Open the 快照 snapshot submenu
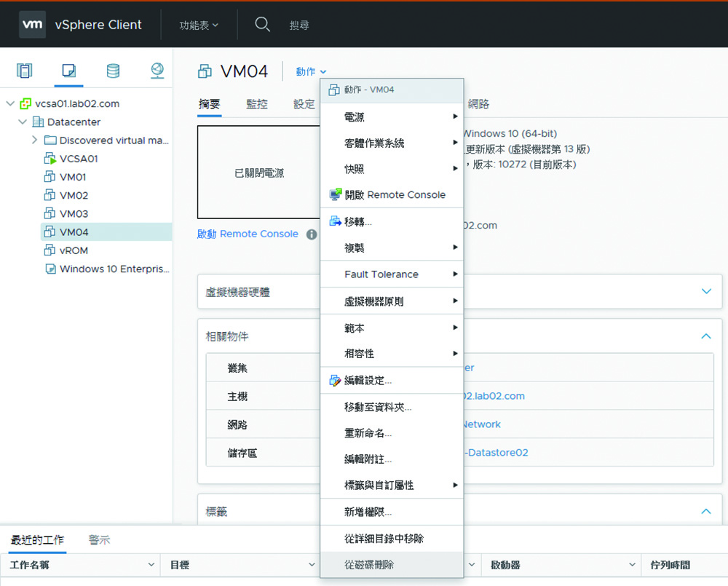 (392, 169)
